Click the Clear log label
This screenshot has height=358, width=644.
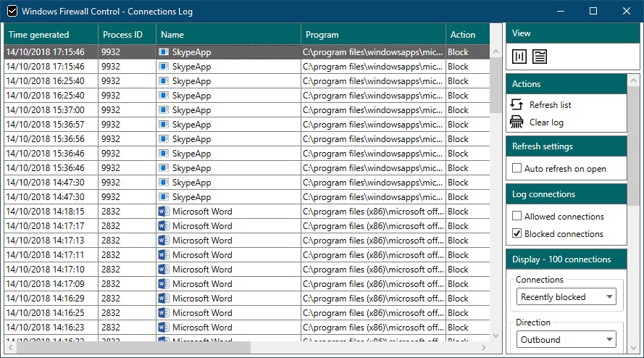(x=546, y=122)
